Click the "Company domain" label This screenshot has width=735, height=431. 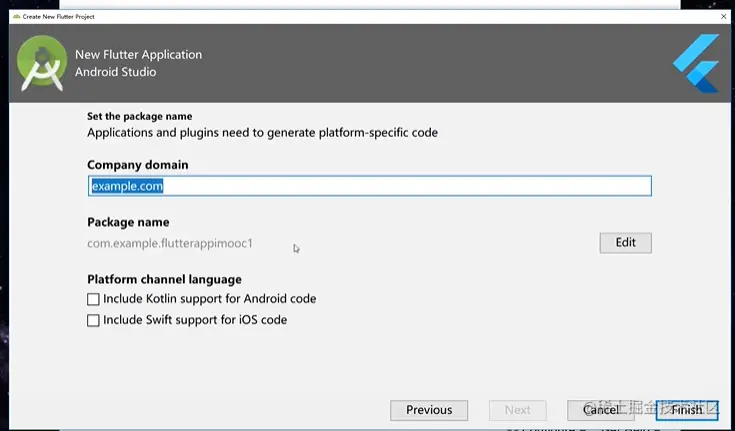click(x=137, y=165)
